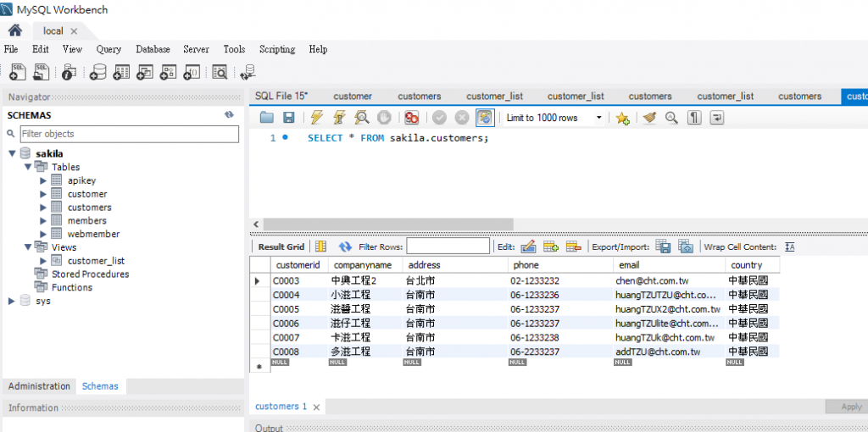Refresh the SCHEMAS list
Image resolution: width=868 pixels, height=432 pixels.
[x=229, y=115]
